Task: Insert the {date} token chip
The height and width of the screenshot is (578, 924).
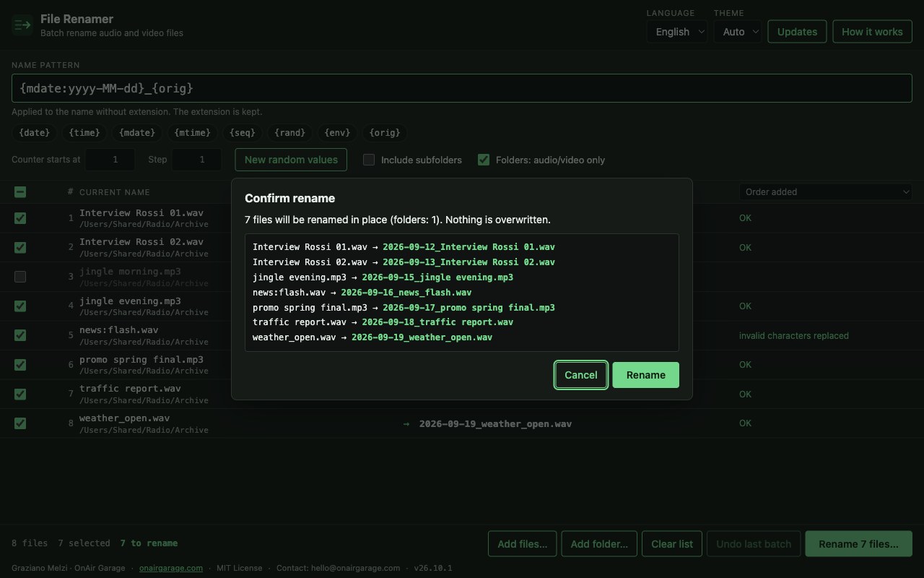Action: 35,133
